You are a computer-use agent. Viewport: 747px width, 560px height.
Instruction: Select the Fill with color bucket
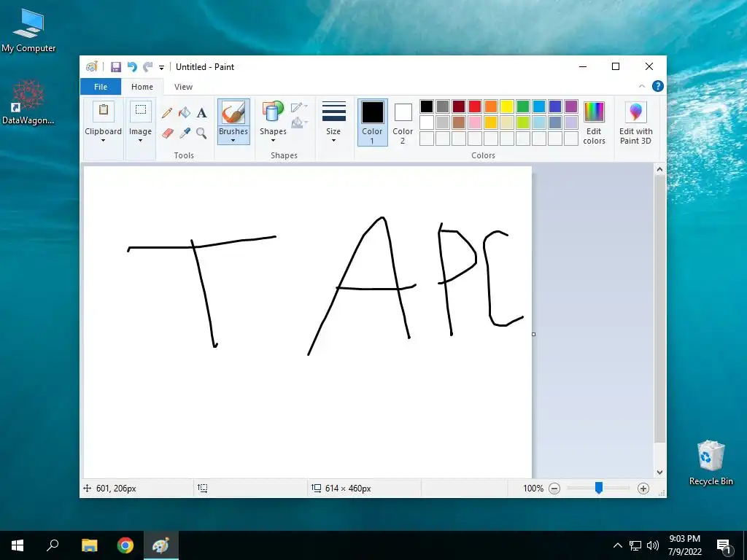(x=185, y=113)
